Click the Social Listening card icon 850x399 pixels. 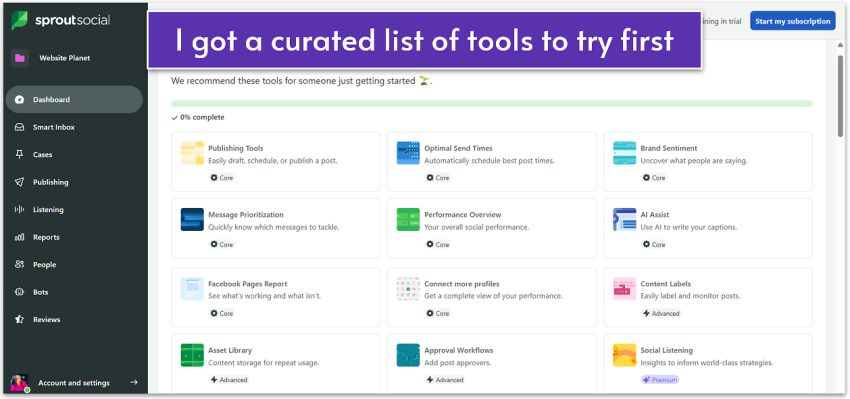coord(624,356)
